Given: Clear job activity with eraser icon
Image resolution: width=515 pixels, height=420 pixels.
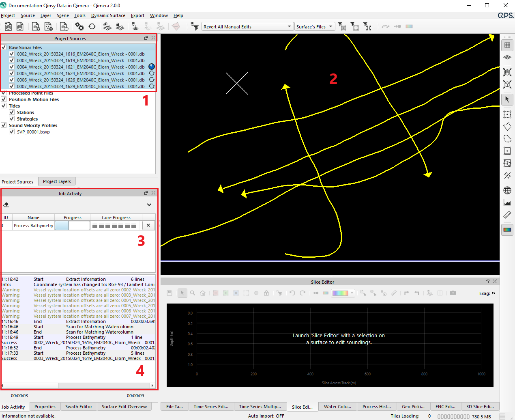Looking at the screenshot, I should click(x=6, y=205).
